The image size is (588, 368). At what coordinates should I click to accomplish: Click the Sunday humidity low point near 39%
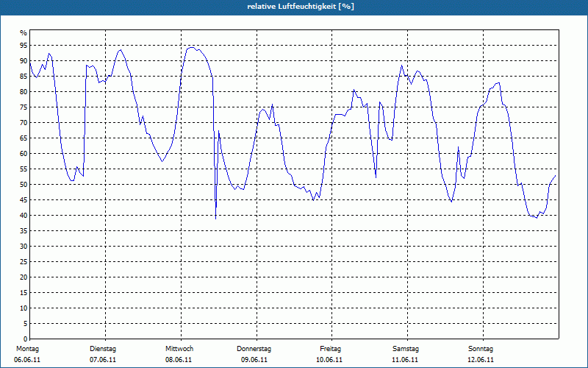(x=537, y=218)
